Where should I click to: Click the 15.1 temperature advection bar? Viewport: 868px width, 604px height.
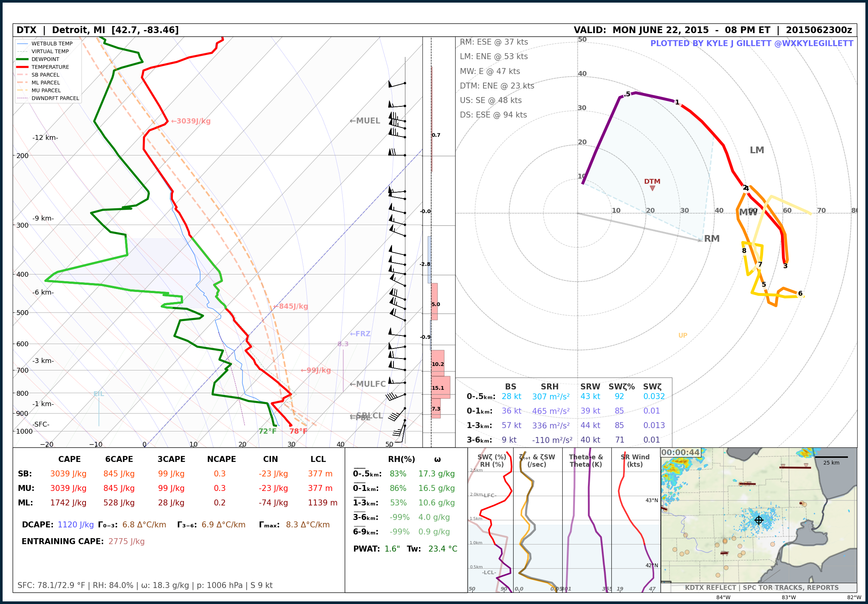click(x=440, y=387)
